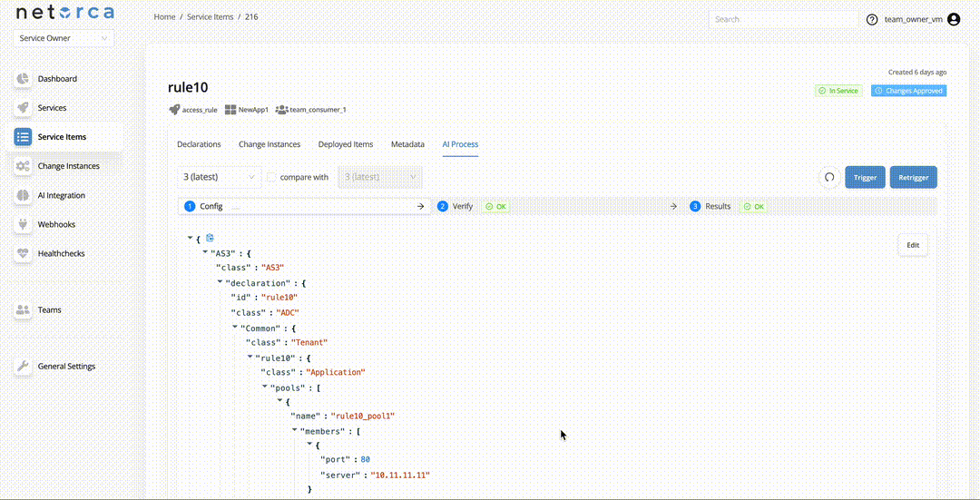Click the Services rocket icon
The image size is (980, 500).
23,107
